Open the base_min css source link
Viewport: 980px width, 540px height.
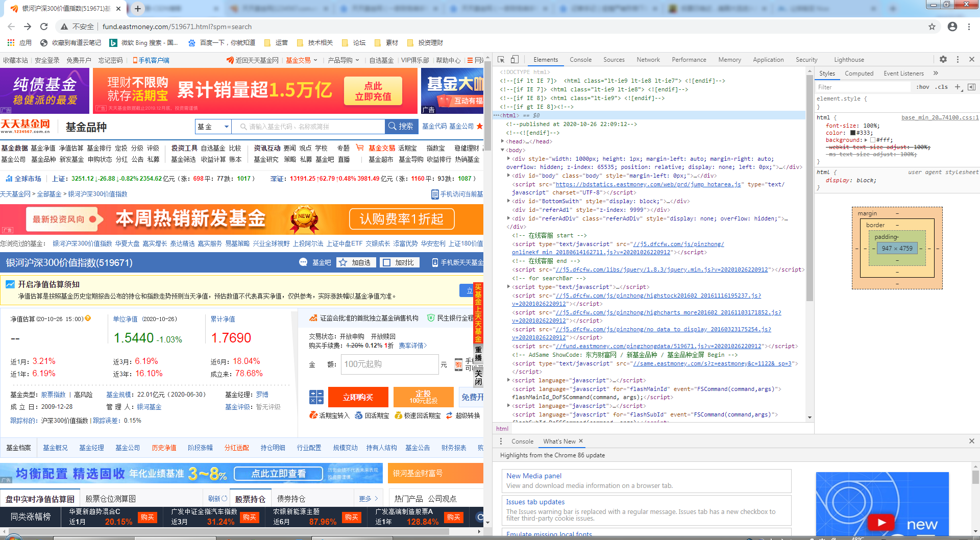940,117
